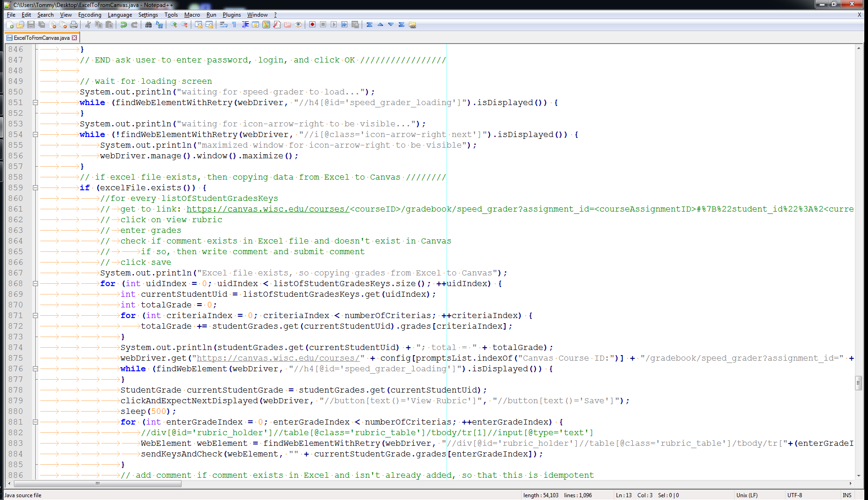This screenshot has height=500, width=868.
Task: Print the current file
Action: 73,25
